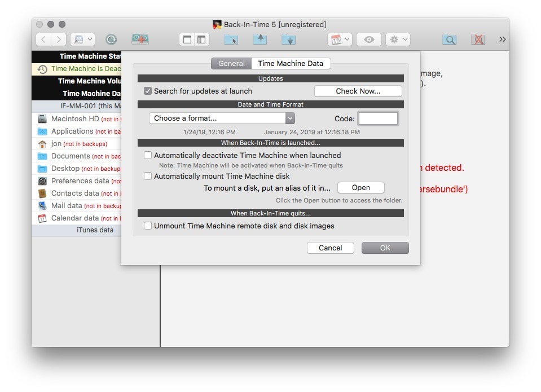Viewport: 541px width, 392px height.
Task: Click the red crossed-out toolbar icon
Action: [x=478, y=39]
